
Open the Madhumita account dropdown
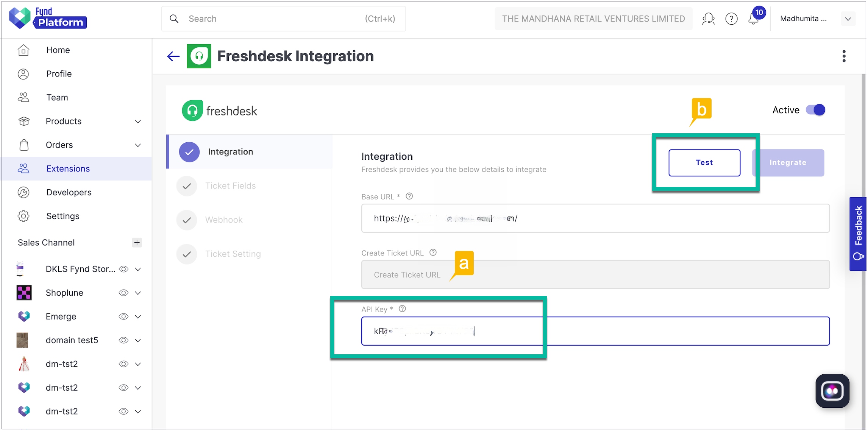click(x=848, y=18)
